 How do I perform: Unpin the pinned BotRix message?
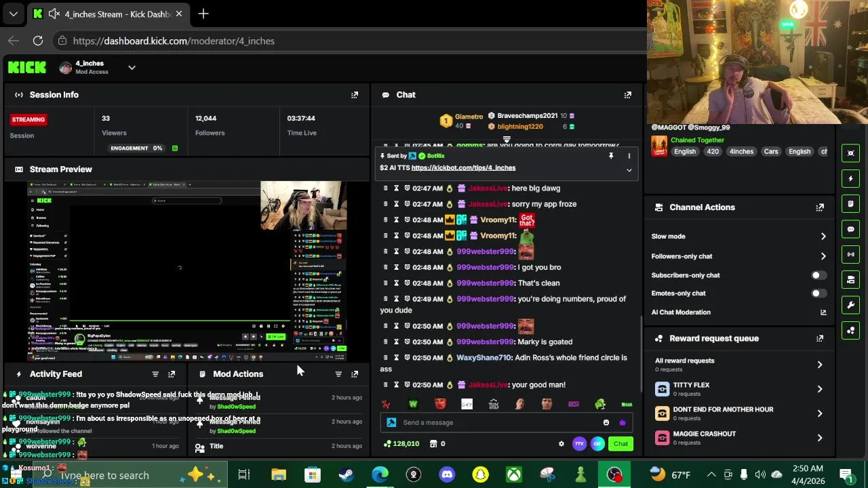pos(611,156)
